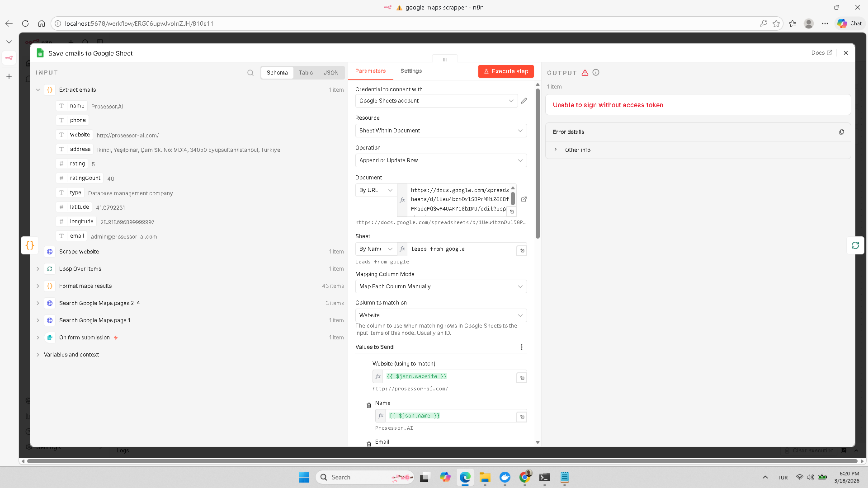Click the parameters panel vertical scrollbar

[x=538, y=163]
